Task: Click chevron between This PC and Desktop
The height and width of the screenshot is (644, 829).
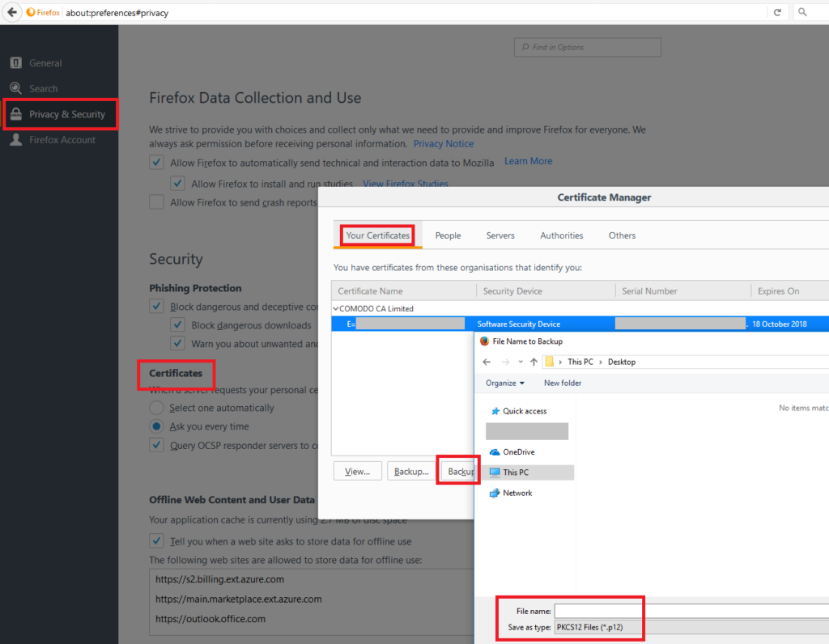Action: point(601,362)
